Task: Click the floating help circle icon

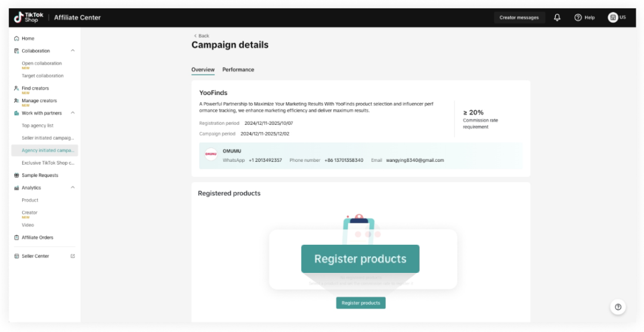Action: click(618, 307)
